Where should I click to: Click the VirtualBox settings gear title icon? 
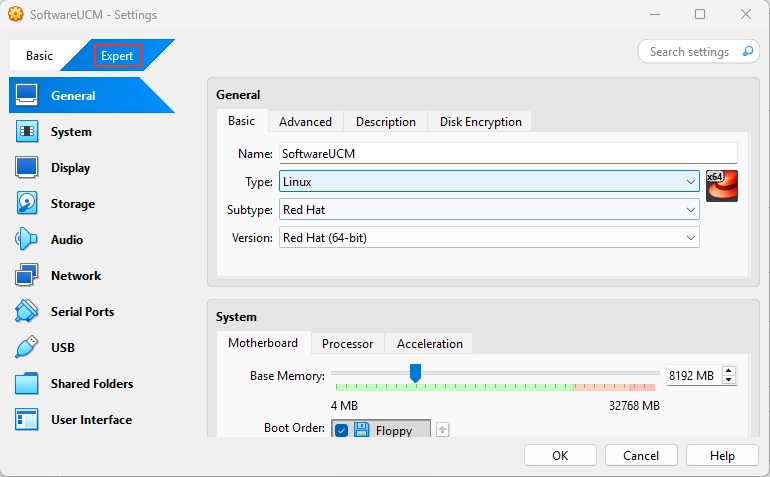15,14
